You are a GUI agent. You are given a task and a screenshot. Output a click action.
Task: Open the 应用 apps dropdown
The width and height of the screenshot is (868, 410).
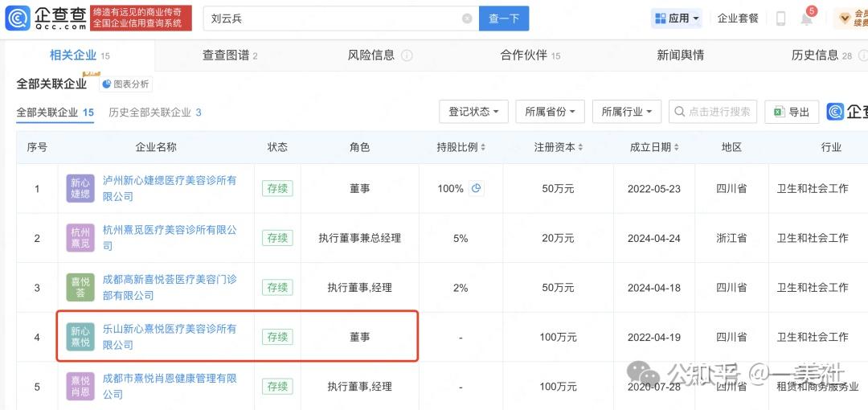678,18
